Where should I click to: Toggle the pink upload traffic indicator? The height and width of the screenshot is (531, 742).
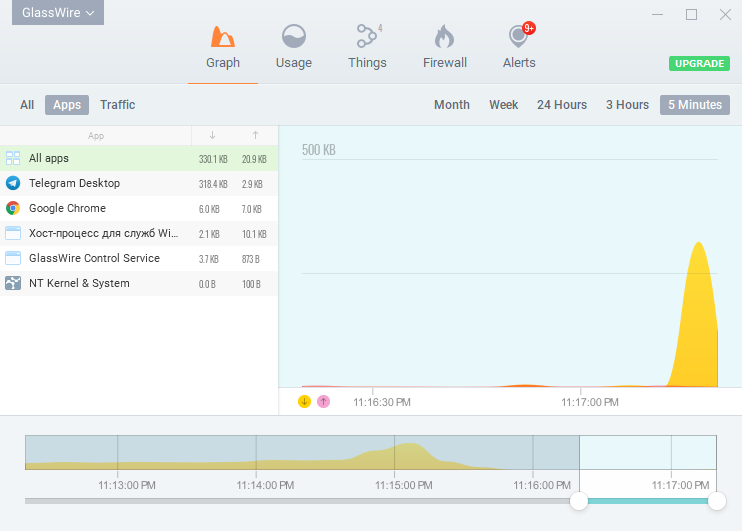click(323, 402)
